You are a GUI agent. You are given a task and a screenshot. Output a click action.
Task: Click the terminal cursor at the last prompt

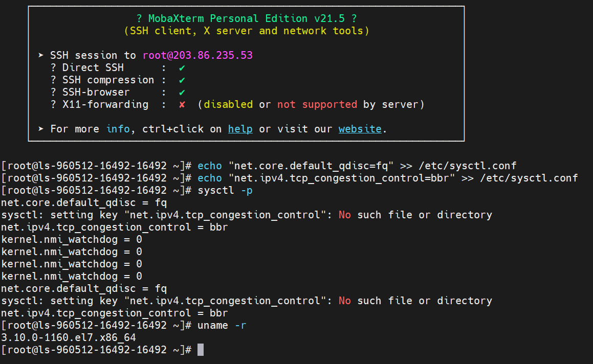201,350
